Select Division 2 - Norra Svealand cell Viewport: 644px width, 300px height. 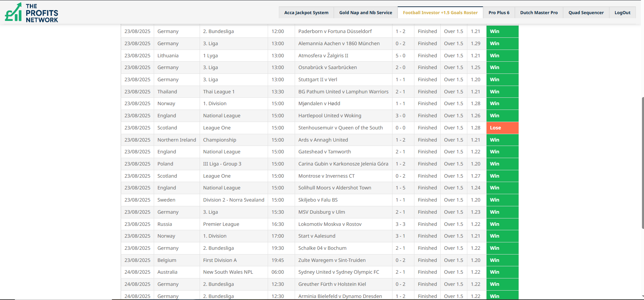[x=233, y=200]
